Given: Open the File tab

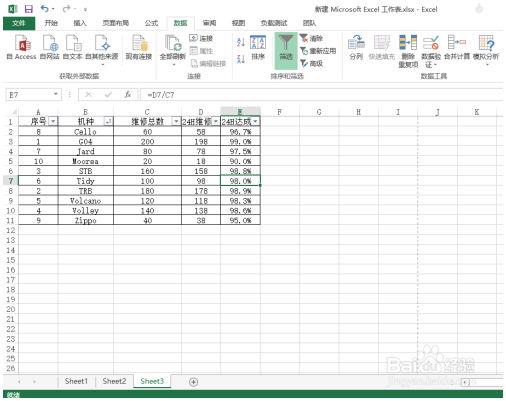Looking at the screenshot, I should [x=19, y=23].
